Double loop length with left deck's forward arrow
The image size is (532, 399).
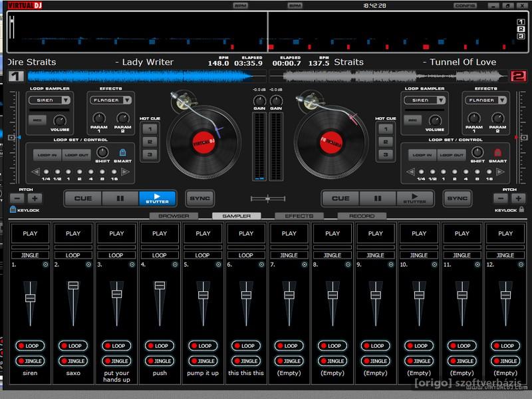coord(125,172)
